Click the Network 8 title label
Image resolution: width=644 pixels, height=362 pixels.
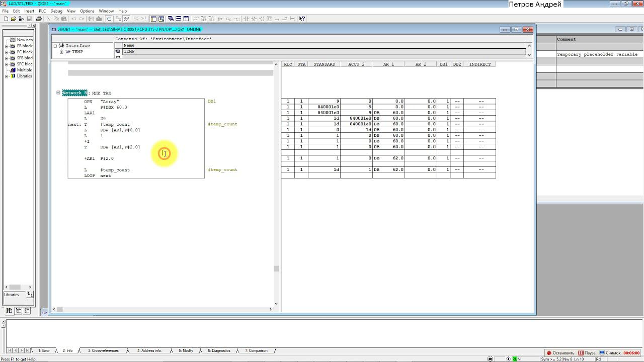[75, 93]
